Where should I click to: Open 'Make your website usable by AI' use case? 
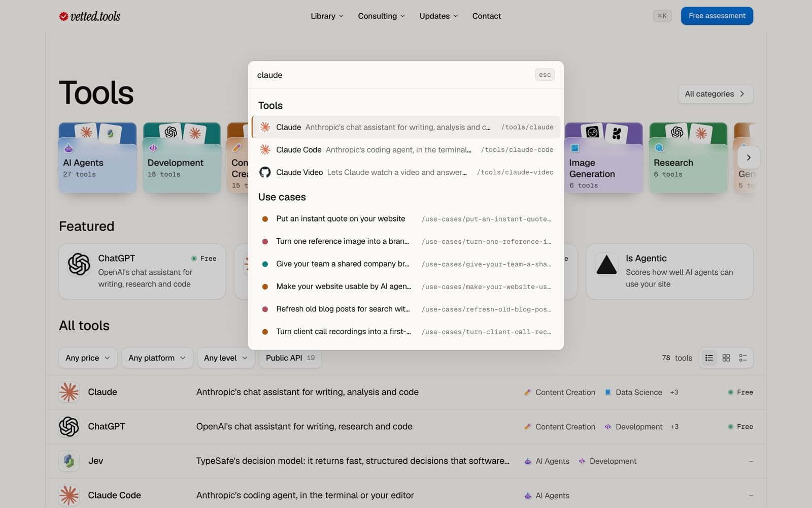point(405,287)
